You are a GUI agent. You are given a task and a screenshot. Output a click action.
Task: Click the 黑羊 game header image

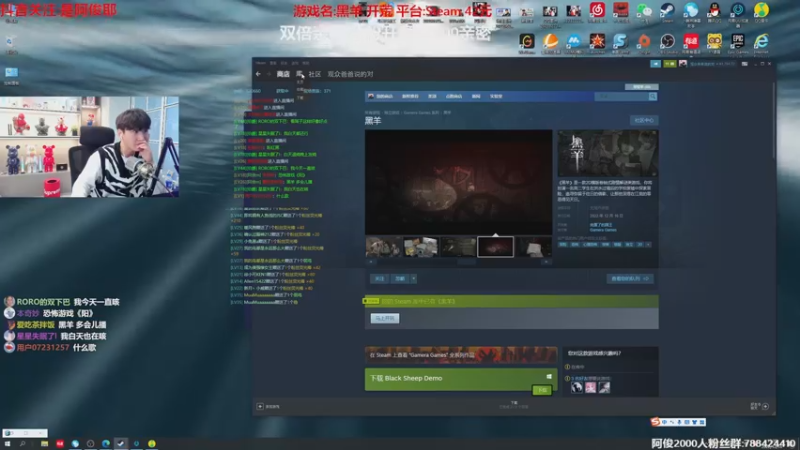(608, 154)
